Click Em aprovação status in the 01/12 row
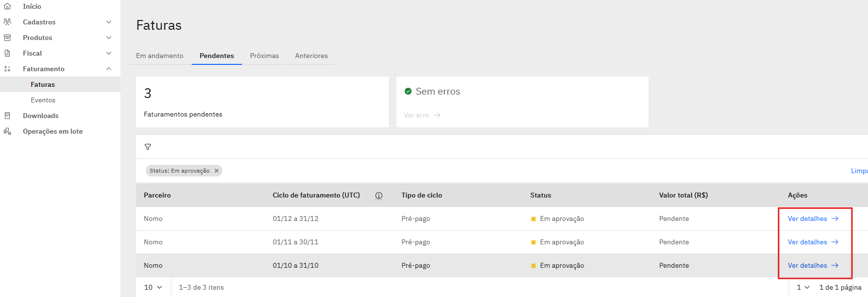The height and width of the screenshot is (297, 868). (562, 218)
